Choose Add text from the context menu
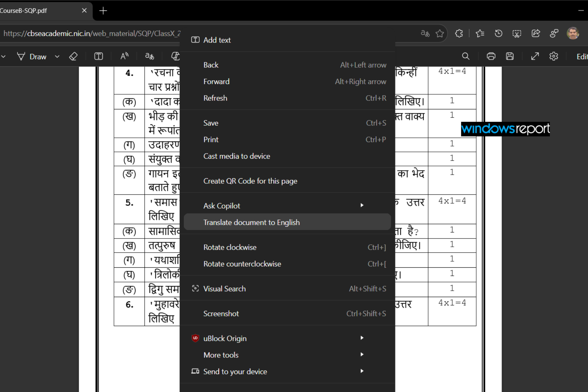The height and width of the screenshot is (392, 588). point(287,40)
